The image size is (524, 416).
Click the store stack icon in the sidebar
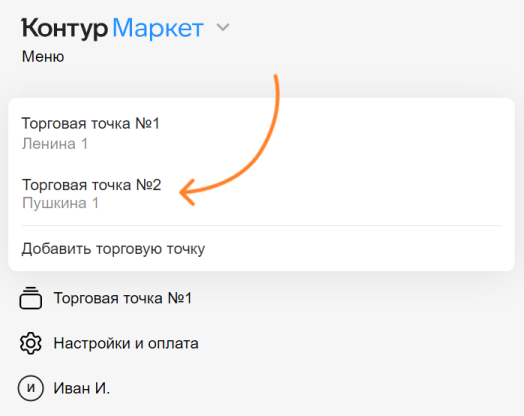click(x=30, y=298)
